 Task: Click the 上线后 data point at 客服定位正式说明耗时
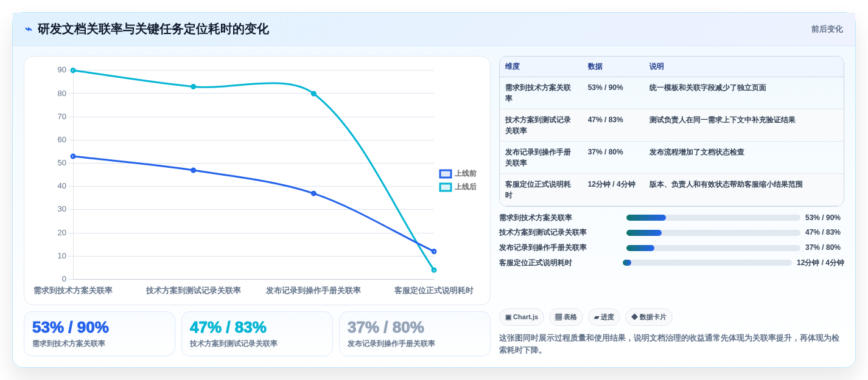(434, 270)
